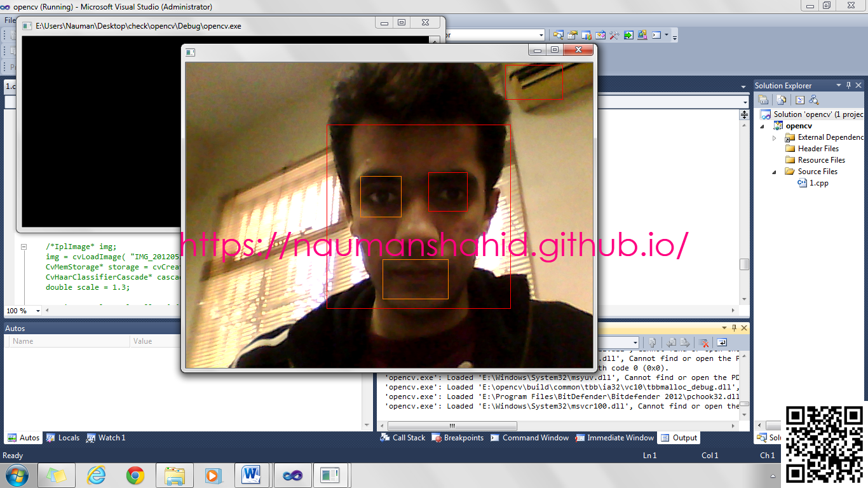Screen dimensions: 868x488
Task: Toggle Show All Files in Solution Explorer
Action: pos(782,100)
